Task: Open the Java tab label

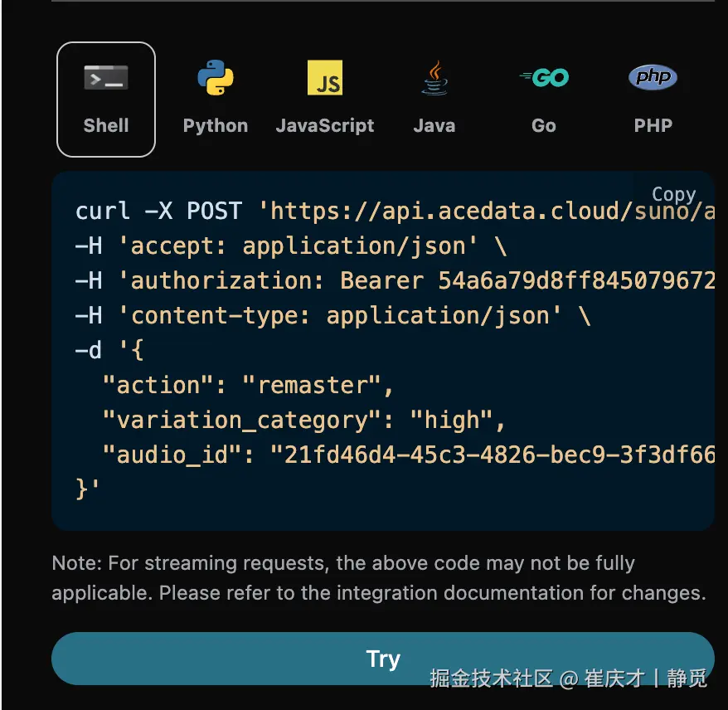Action: point(434,126)
